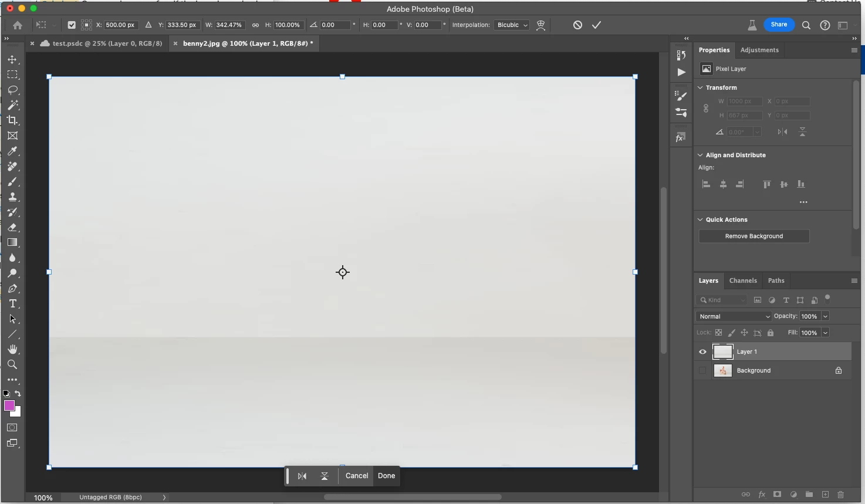The height and width of the screenshot is (504, 865).
Task: Hide Layer 1 using its eye icon
Action: click(x=702, y=352)
